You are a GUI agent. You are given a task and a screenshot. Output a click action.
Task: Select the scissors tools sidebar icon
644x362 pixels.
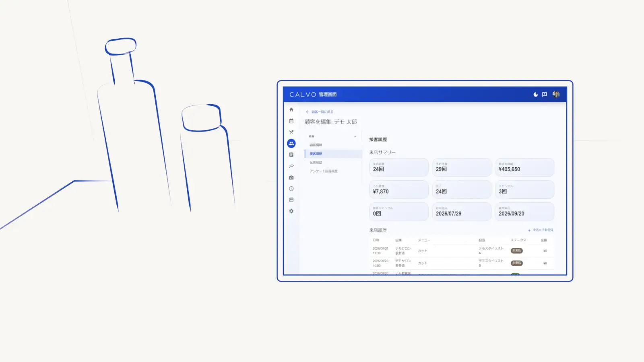[x=291, y=132]
